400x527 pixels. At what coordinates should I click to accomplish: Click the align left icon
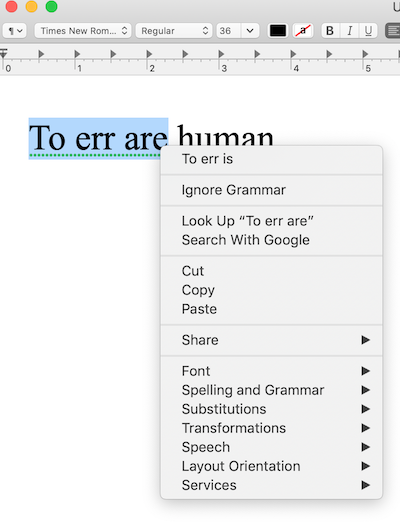[x=393, y=31]
